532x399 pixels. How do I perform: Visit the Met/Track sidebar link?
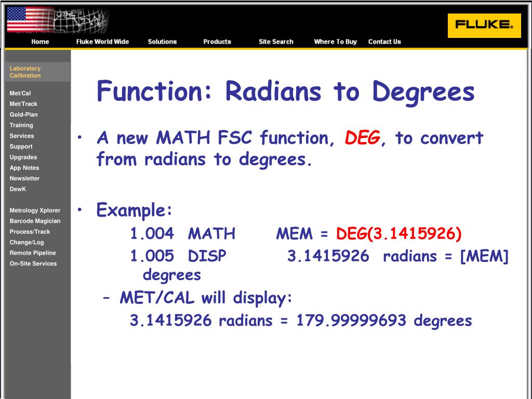point(23,104)
